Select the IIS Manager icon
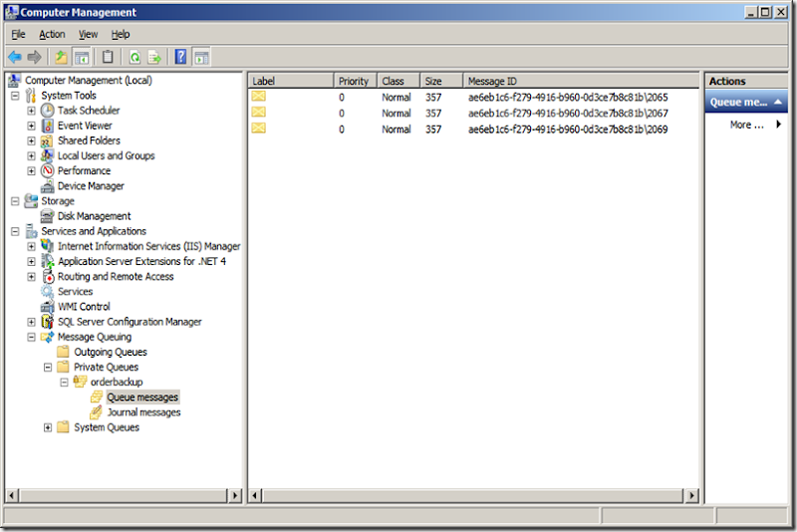 [x=47, y=246]
